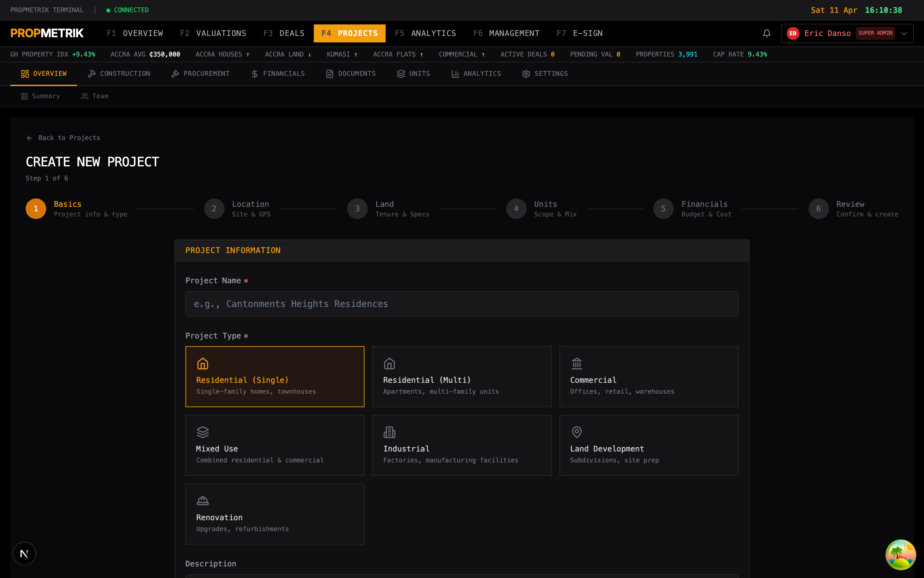Viewport: 924px width, 578px height.
Task: Go to F5 Analytics main tab
Action: pyautogui.click(x=425, y=33)
